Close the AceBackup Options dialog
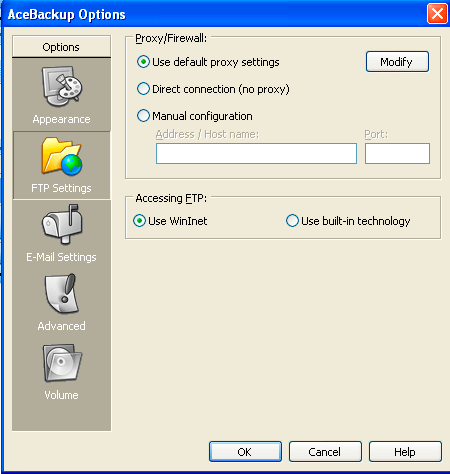The width and height of the screenshot is (450, 474). [437, 14]
